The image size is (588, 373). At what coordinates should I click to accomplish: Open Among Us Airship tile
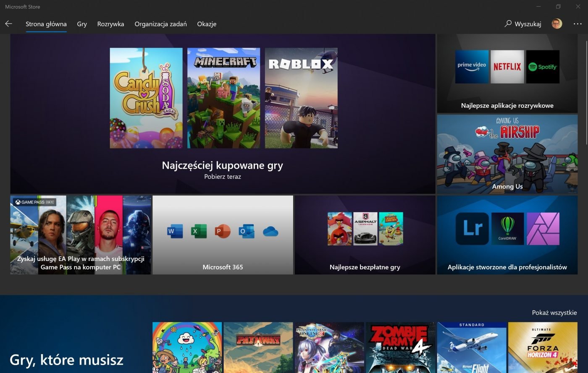pos(507,154)
